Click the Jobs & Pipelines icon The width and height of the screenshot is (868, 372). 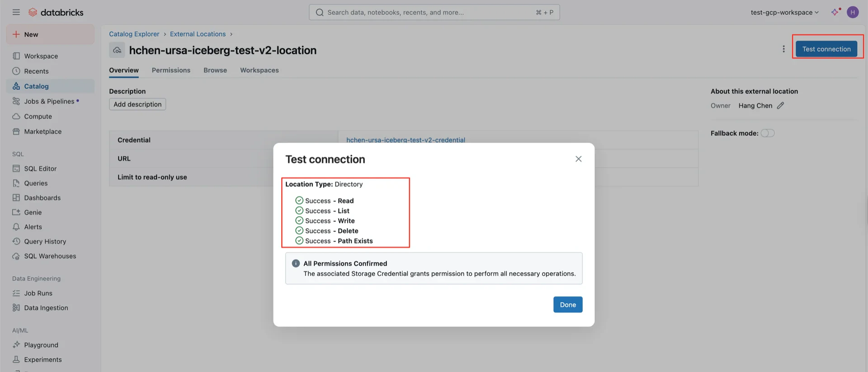(16, 101)
